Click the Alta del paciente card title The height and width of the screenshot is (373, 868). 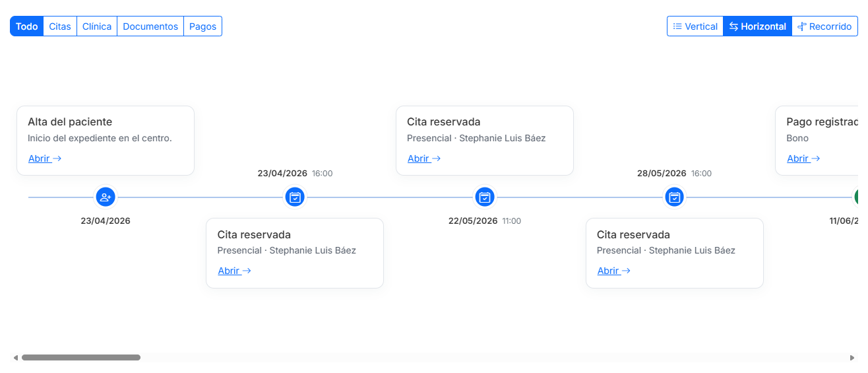[x=70, y=121]
